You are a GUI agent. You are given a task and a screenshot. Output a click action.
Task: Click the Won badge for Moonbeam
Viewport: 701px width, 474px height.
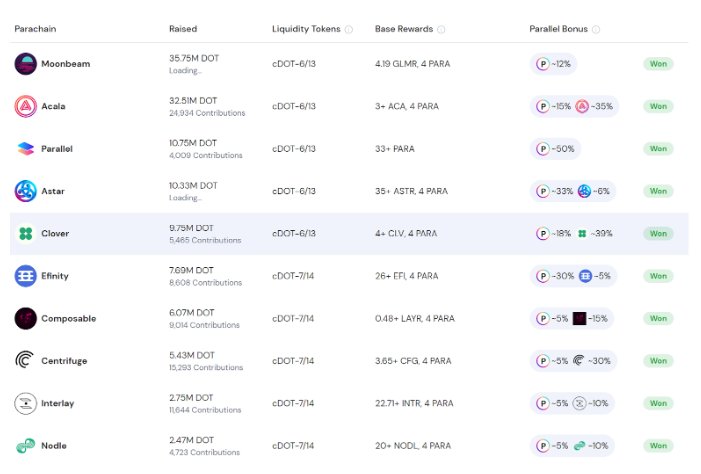click(658, 64)
